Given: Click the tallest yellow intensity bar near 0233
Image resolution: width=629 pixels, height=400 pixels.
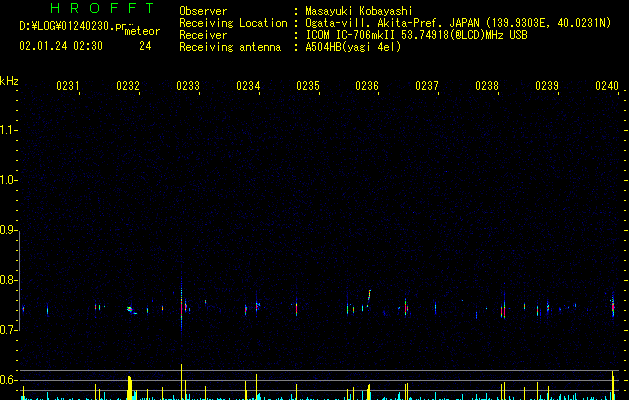Looking at the screenshot, I should 182,382.
